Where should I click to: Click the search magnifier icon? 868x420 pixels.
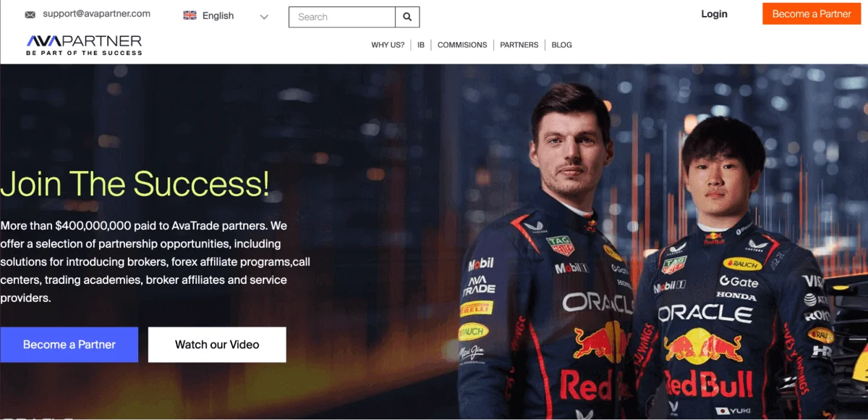pos(407,17)
